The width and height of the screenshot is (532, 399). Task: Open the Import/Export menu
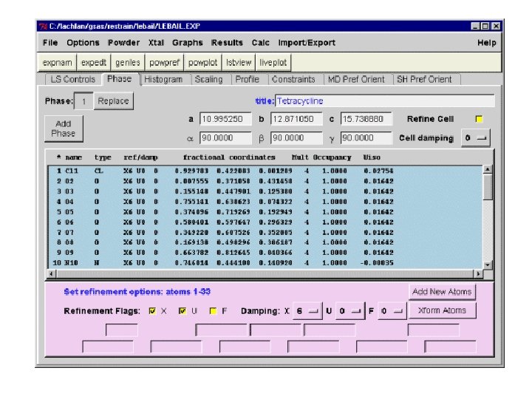(x=307, y=43)
